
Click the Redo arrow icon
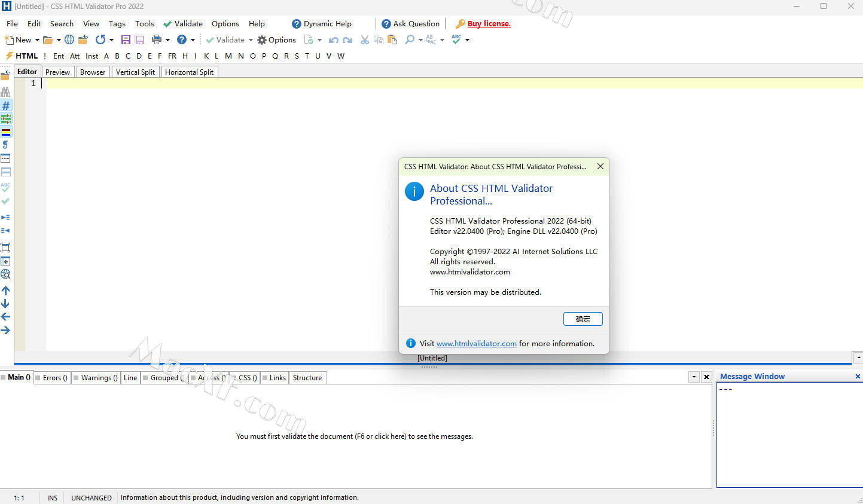pos(347,40)
